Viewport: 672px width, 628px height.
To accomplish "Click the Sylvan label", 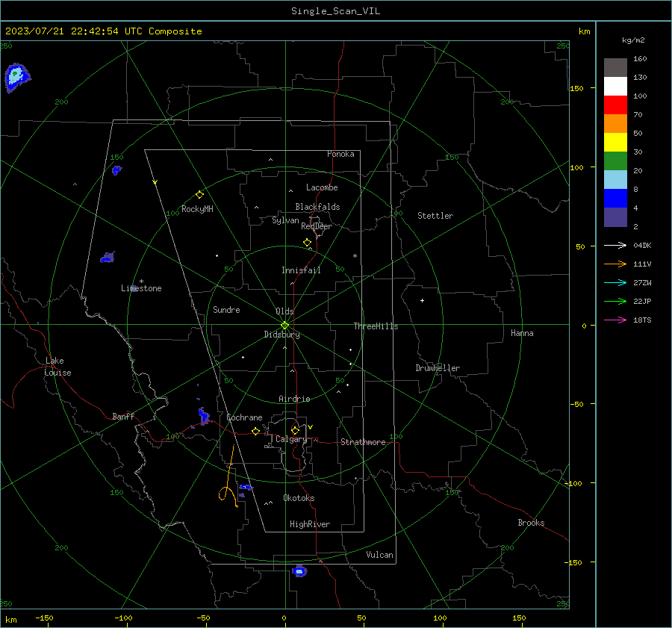I will (285, 220).
